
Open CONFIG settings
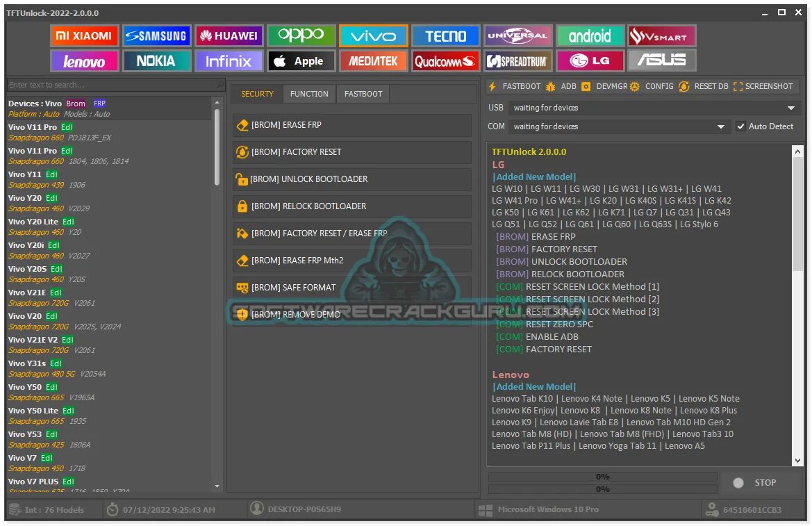coord(652,87)
